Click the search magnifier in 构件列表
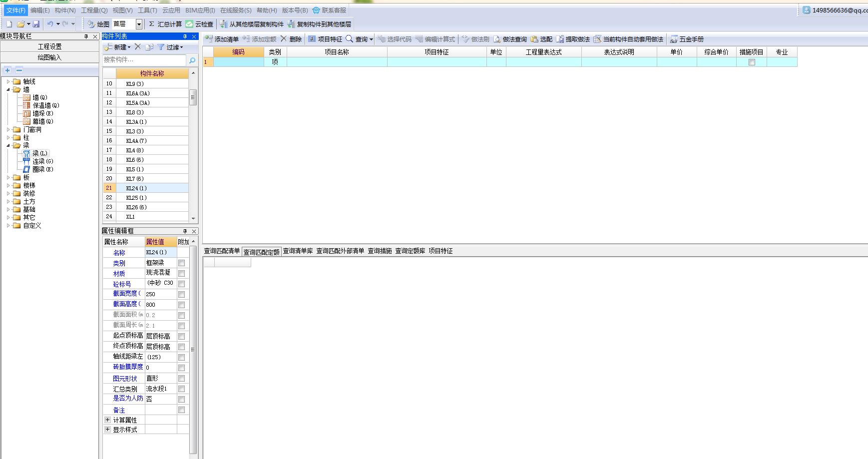Screen dimensions: 868x459 tap(192, 60)
